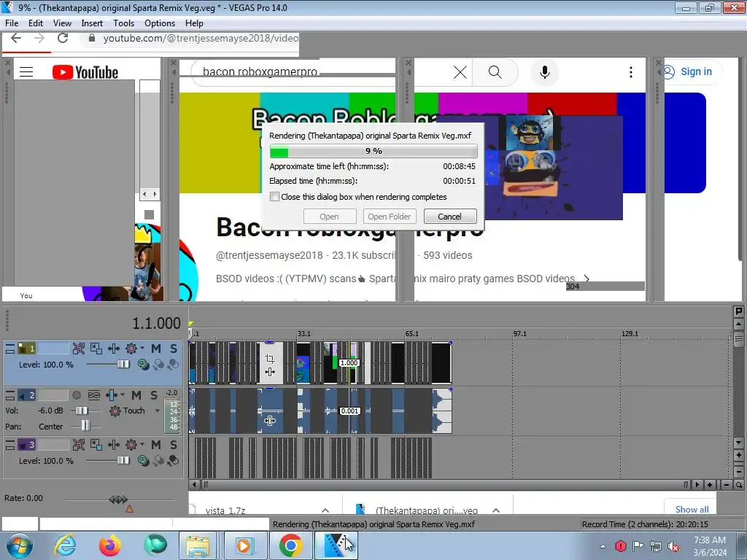Open View menu
Image resolution: width=747 pixels, height=560 pixels.
pos(62,23)
